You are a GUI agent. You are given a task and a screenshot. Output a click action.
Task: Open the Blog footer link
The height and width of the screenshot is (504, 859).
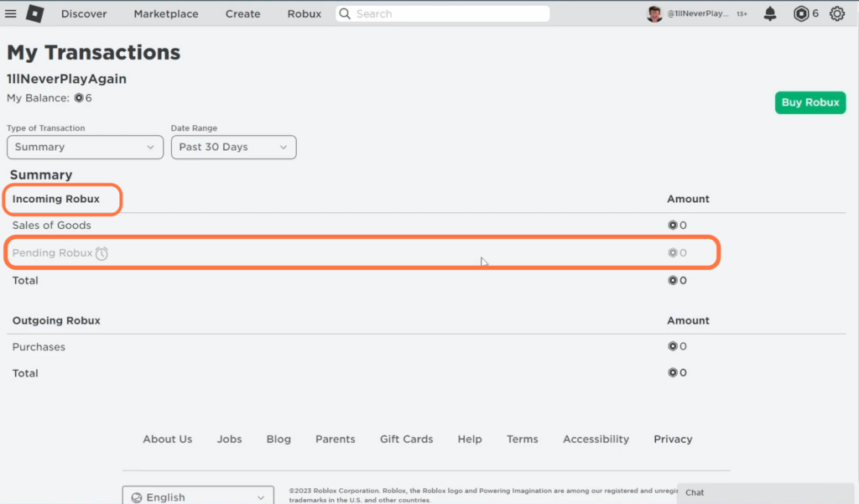(279, 439)
